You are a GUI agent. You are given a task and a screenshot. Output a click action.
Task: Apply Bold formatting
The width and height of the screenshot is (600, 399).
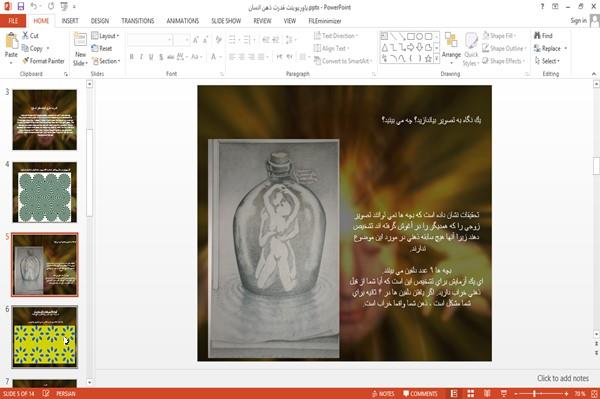click(131, 57)
